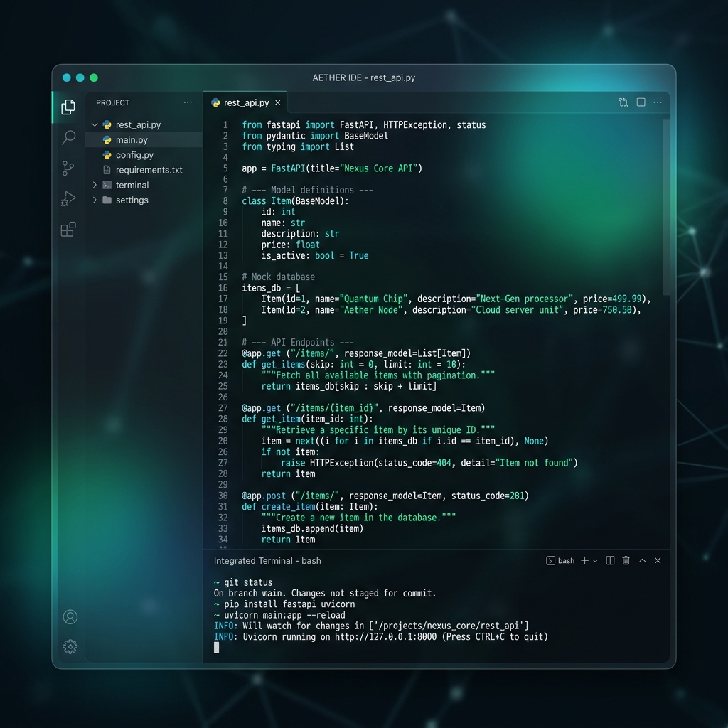Collapse the rest_api.py tree chevron

pyautogui.click(x=95, y=124)
